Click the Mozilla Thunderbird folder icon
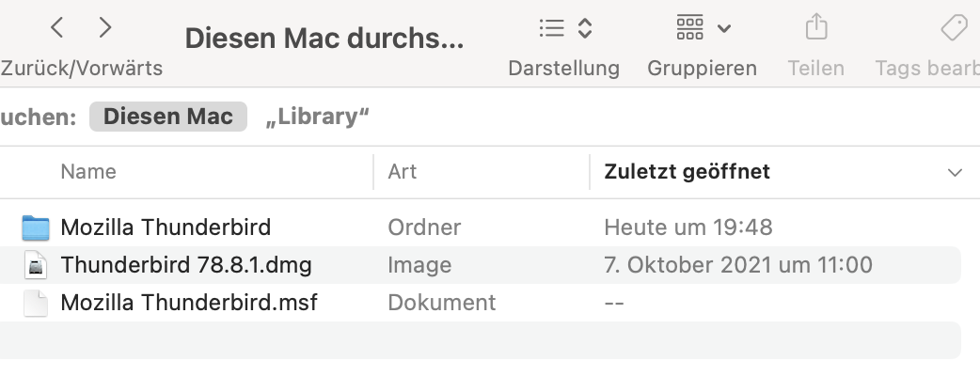 [36, 227]
